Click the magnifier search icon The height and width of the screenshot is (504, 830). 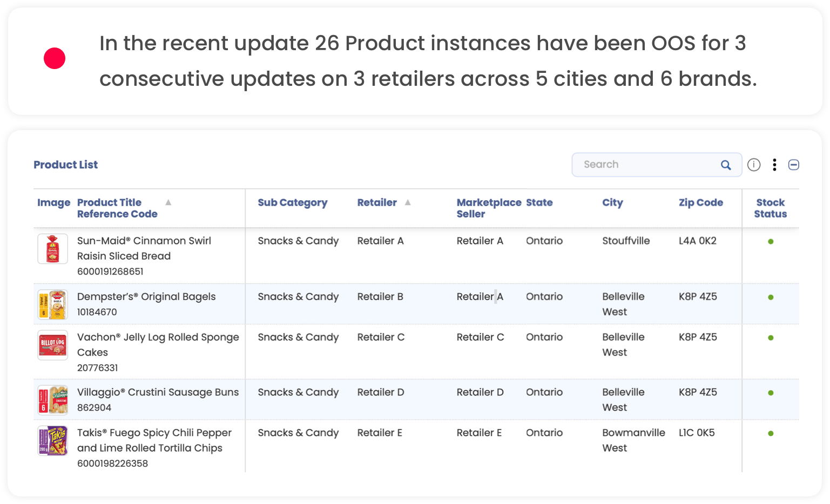[x=726, y=165]
